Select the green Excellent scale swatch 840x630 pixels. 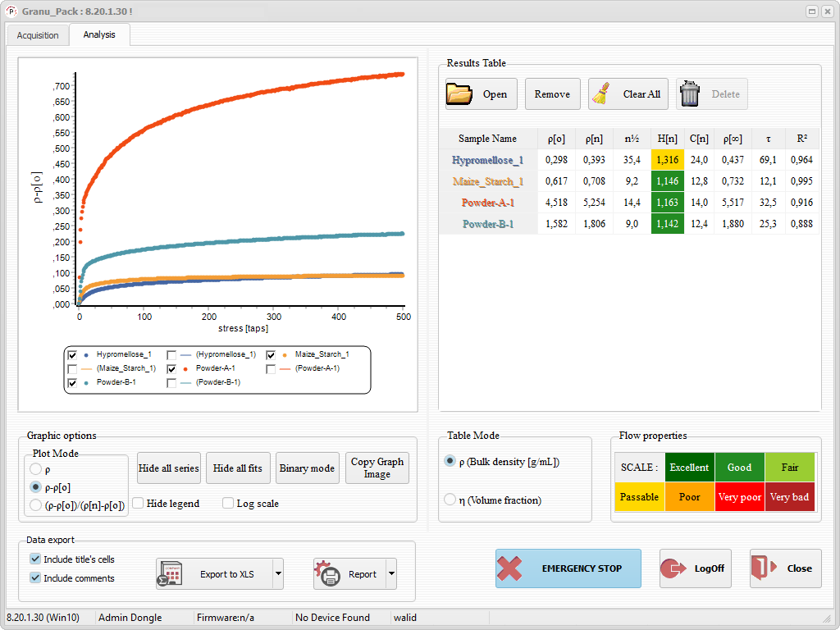(x=689, y=468)
